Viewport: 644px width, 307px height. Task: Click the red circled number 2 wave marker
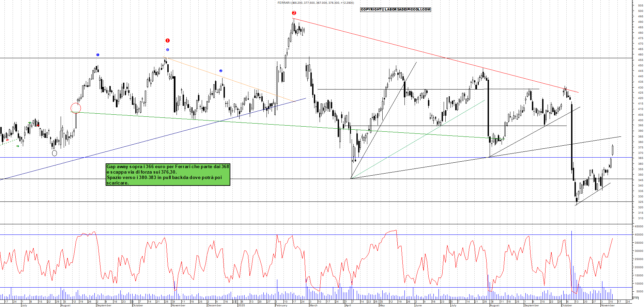pos(293,13)
